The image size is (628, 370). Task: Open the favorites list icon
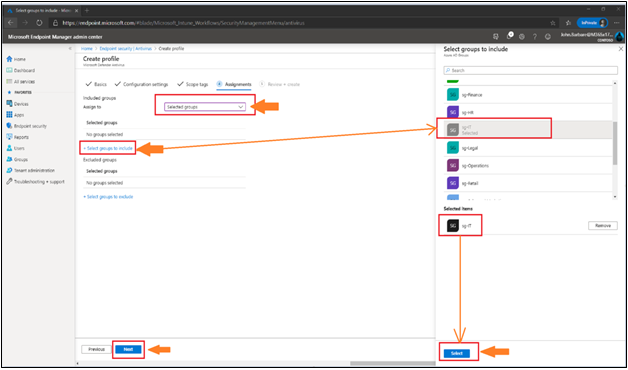coord(568,23)
